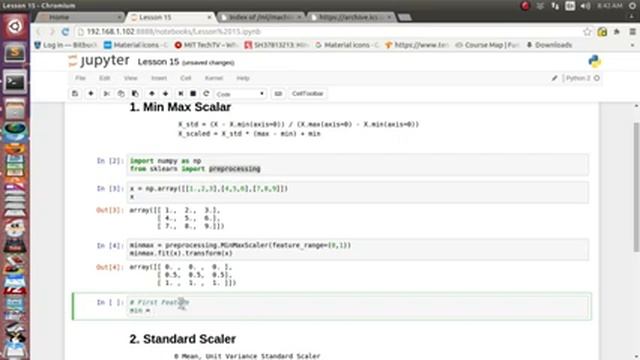The height and width of the screenshot is (360, 640).
Task: Interrupt kernel with the stop icon
Action: tap(193, 93)
